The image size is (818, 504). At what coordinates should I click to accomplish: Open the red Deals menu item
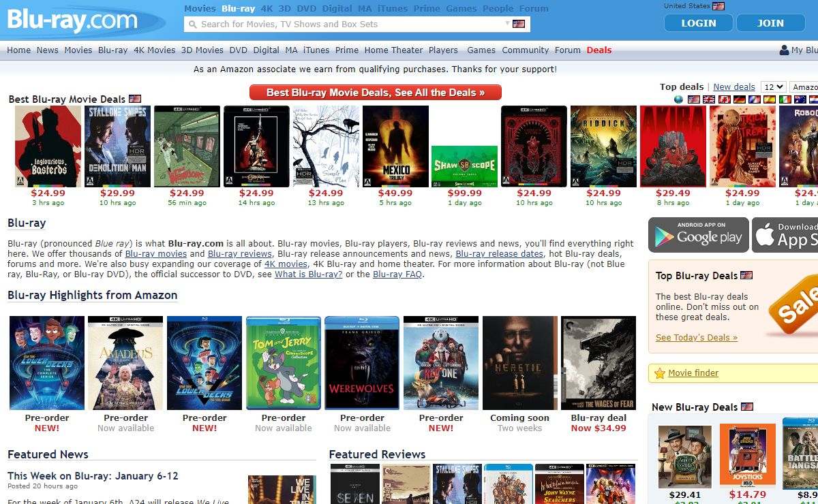[599, 50]
